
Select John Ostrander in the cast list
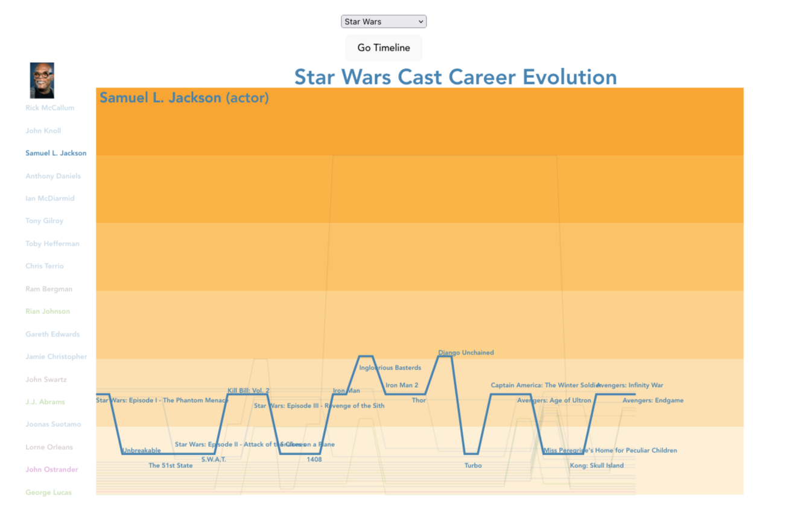pyautogui.click(x=52, y=470)
